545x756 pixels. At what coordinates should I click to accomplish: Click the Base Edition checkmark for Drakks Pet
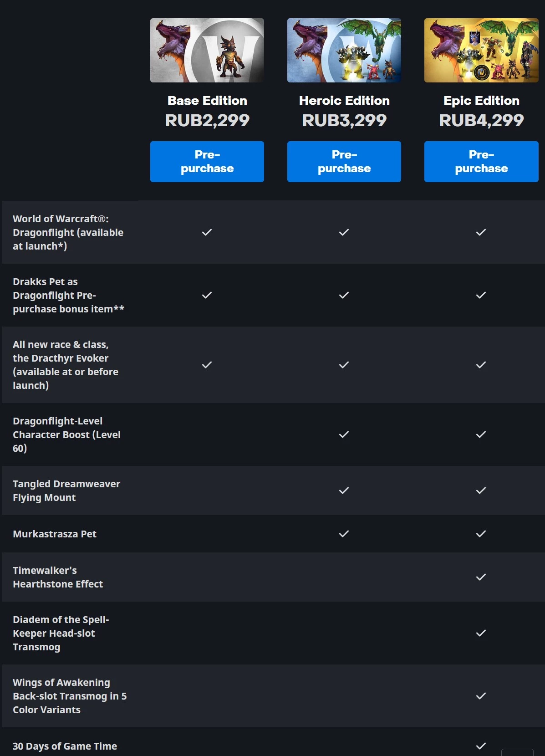(207, 295)
